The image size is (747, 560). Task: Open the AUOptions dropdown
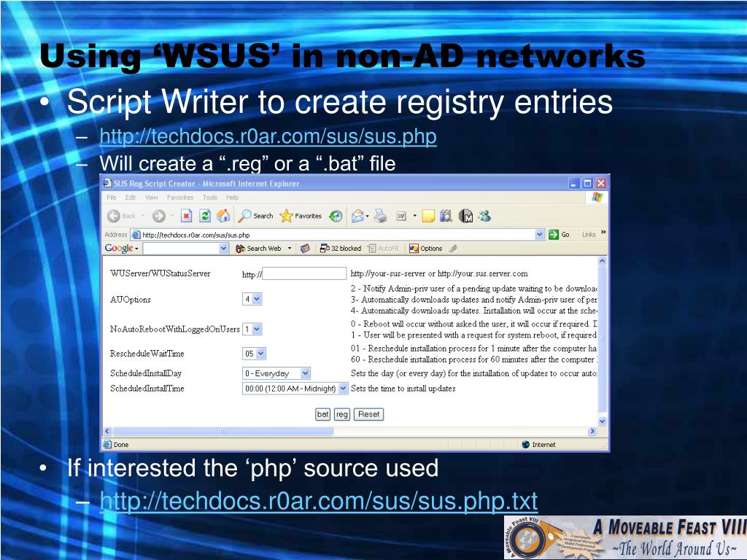252,299
